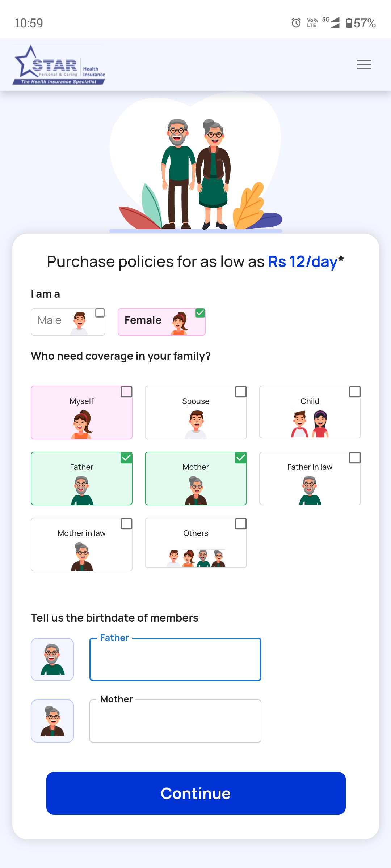Tap the 5G signal strength icon
This screenshot has width=391, height=868.
332,22
